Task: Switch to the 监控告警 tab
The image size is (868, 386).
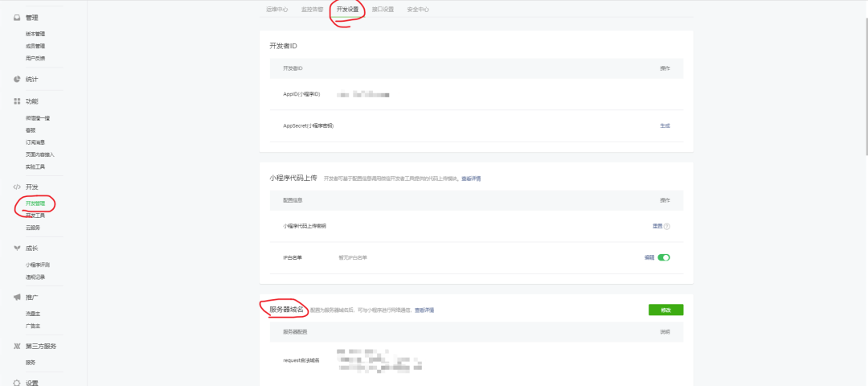Action: [312, 10]
